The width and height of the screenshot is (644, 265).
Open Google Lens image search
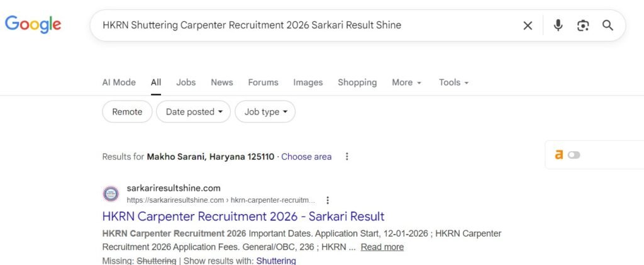(x=583, y=25)
